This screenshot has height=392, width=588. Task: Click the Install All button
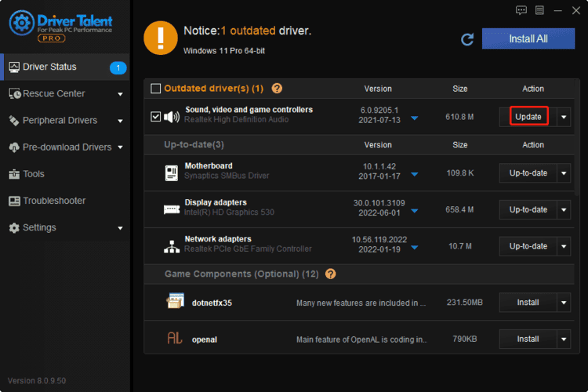pyautogui.click(x=528, y=38)
